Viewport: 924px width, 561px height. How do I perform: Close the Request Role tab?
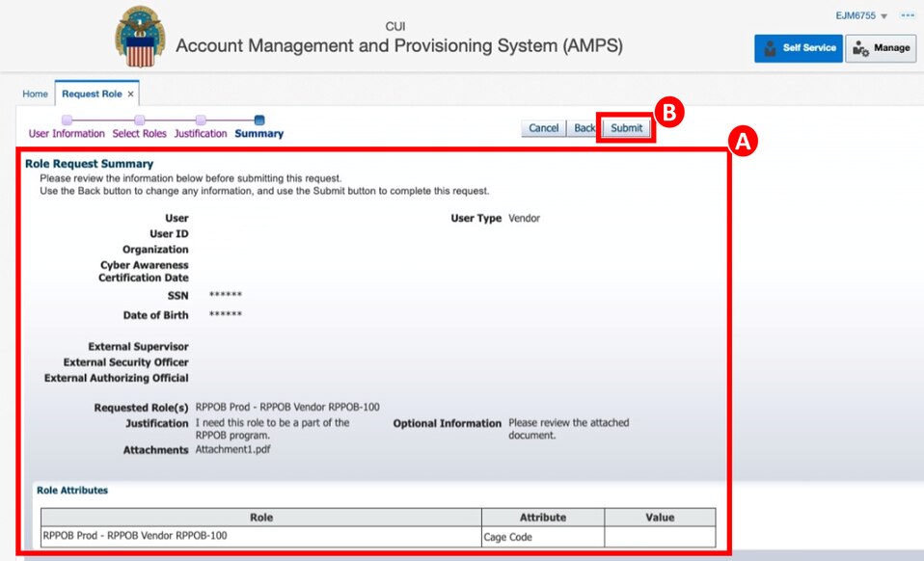pos(131,93)
